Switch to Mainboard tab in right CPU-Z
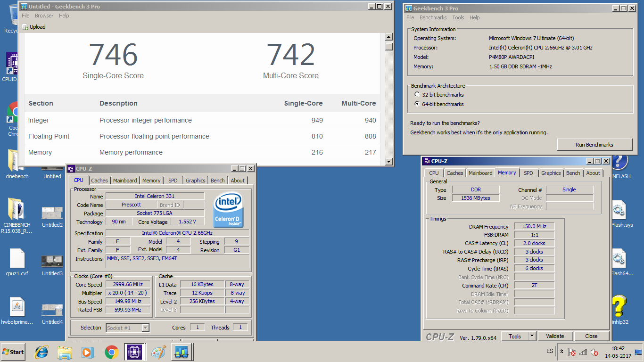Image resolution: width=644 pixels, height=362 pixels. click(480, 173)
